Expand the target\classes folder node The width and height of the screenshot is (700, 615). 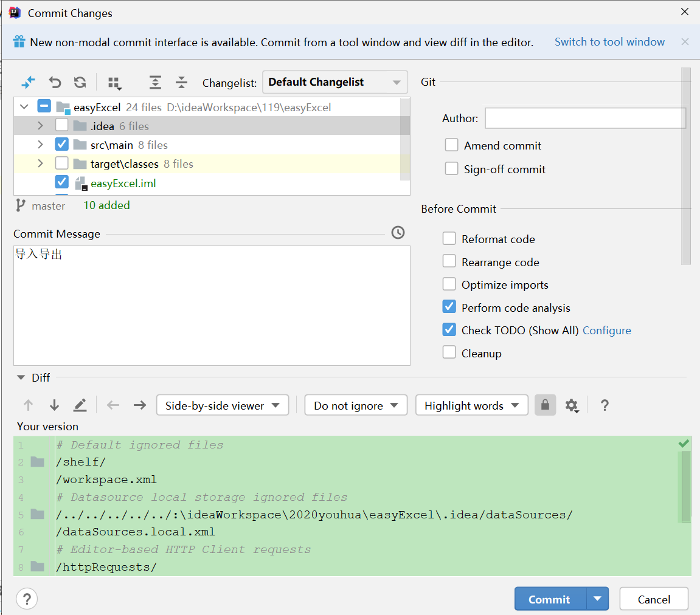(x=40, y=163)
